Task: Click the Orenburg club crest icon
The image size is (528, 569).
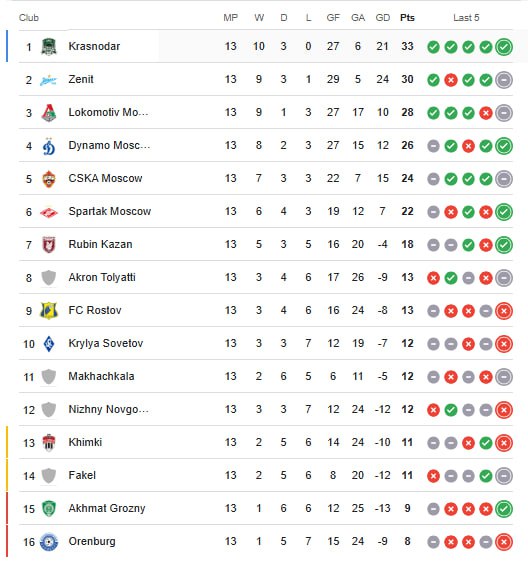Action: pos(49,542)
